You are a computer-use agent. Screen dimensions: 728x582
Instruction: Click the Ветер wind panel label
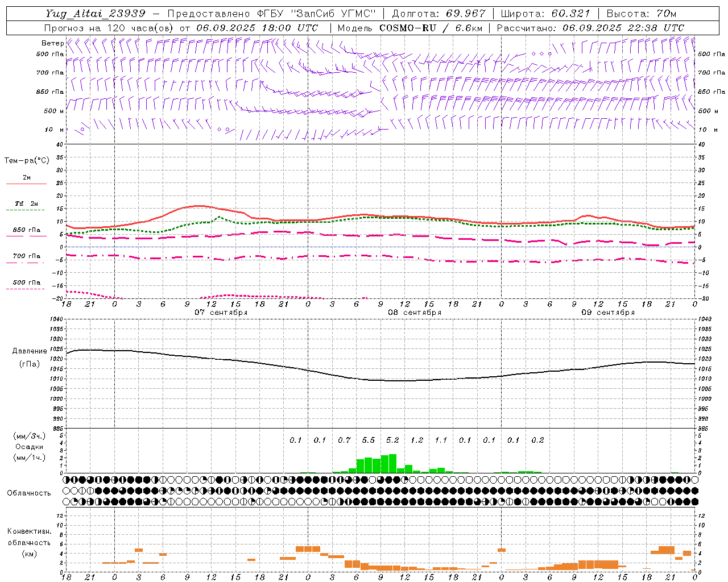tap(52, 43)
